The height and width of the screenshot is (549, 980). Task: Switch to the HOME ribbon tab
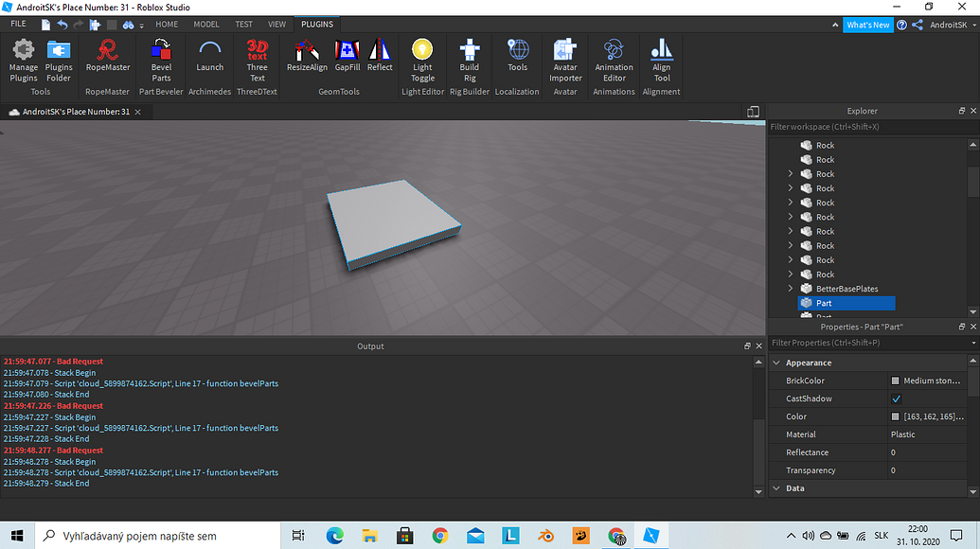click(167, 25)
